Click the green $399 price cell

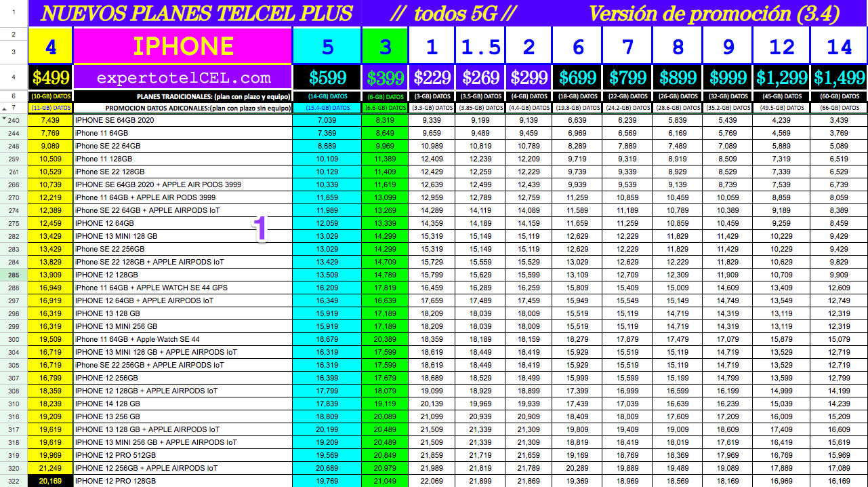pyautogui.click(x=385, y=77)
